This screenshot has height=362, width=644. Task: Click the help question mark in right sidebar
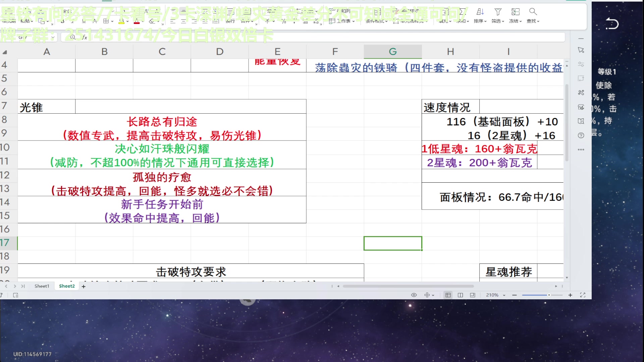tap(581, 135)
